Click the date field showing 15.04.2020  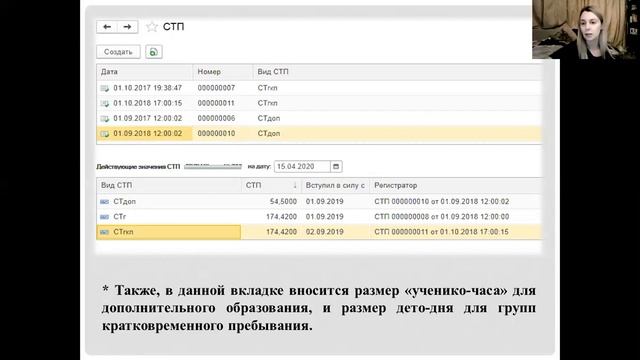coord(302,167)
